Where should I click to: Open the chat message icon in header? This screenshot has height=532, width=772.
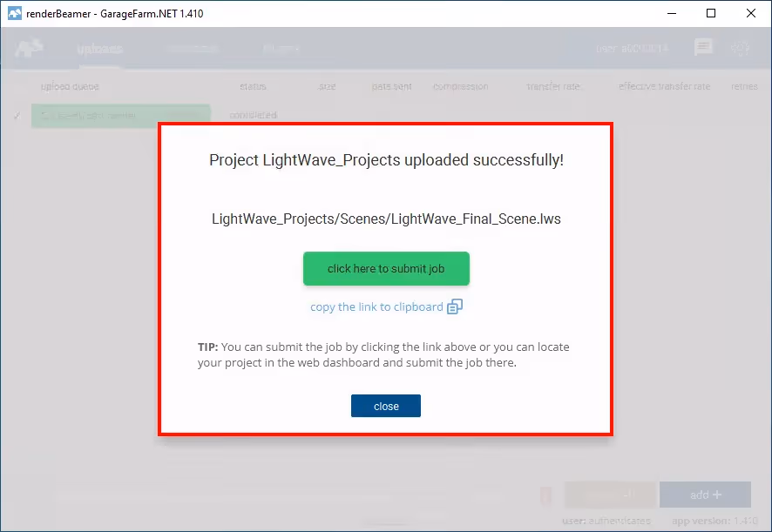coord(703,47)
